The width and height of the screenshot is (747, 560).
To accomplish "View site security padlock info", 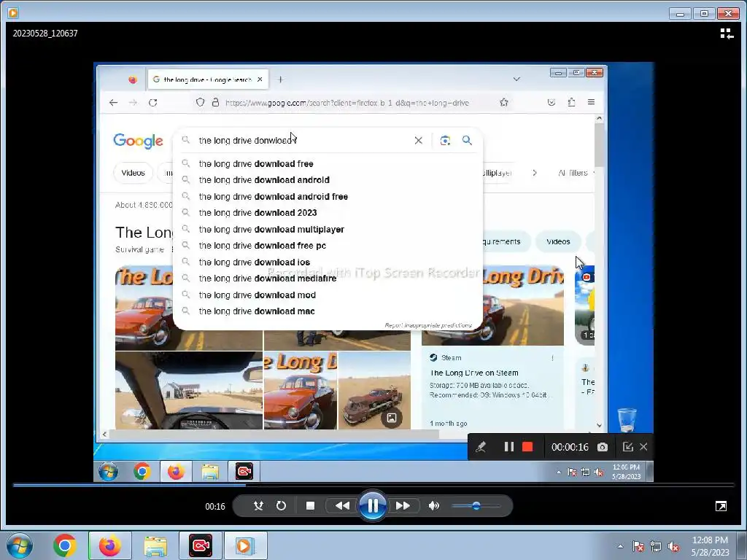I will [215, 102].
